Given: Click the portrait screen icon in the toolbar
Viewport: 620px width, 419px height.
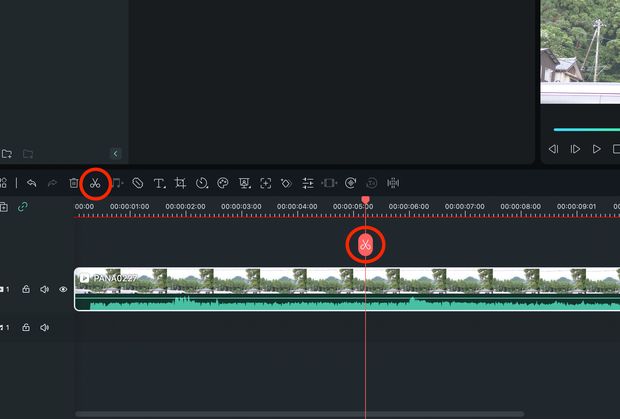Looking at the screenshot, I should point(245,183).
